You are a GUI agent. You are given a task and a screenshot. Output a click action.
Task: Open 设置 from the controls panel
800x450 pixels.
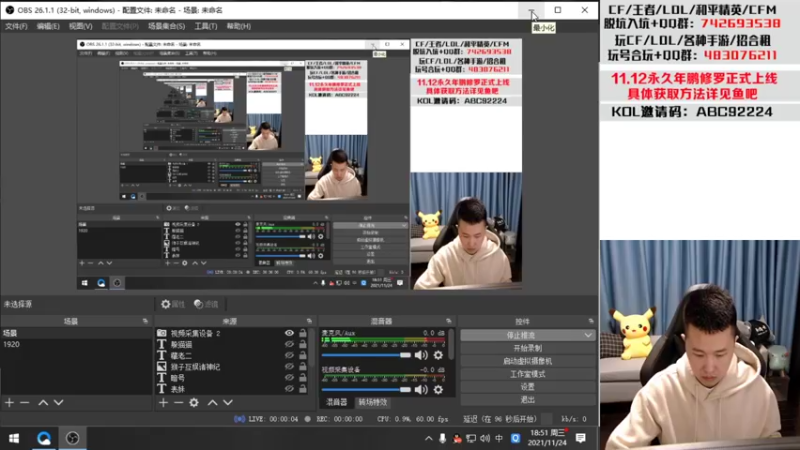[528, 387]
